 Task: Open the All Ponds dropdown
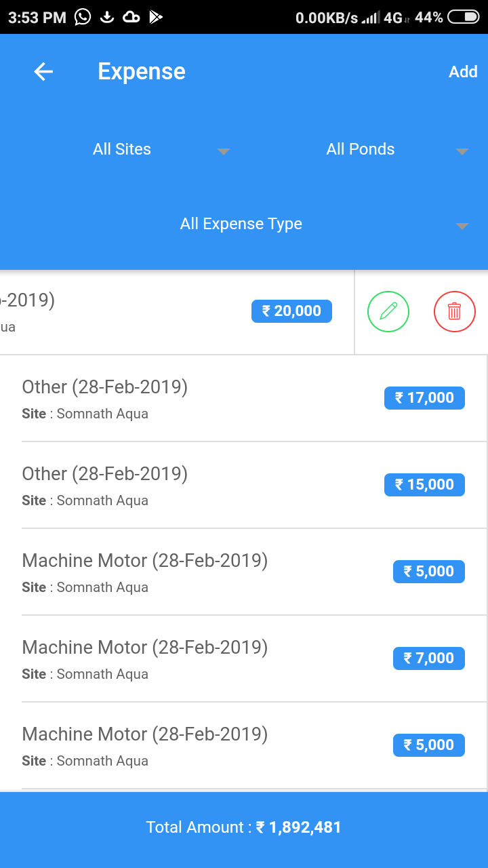pyautogui.click(x=396, y=150)
